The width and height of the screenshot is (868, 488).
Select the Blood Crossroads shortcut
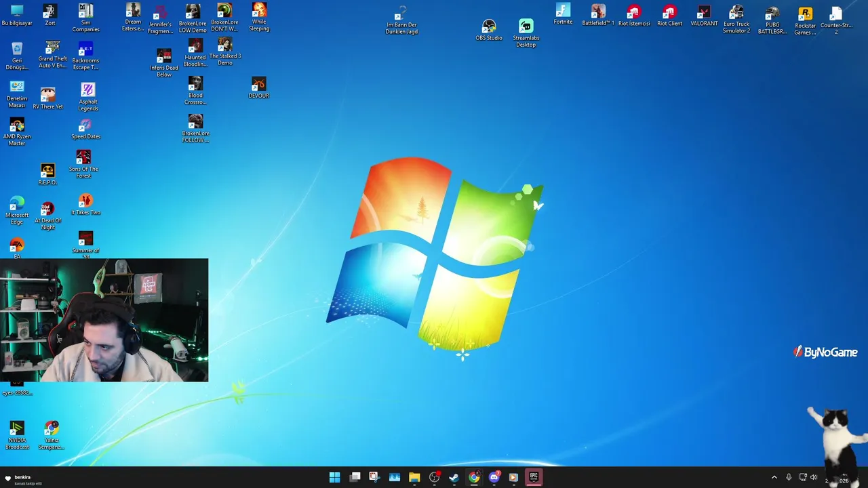(x=195, y=90)
